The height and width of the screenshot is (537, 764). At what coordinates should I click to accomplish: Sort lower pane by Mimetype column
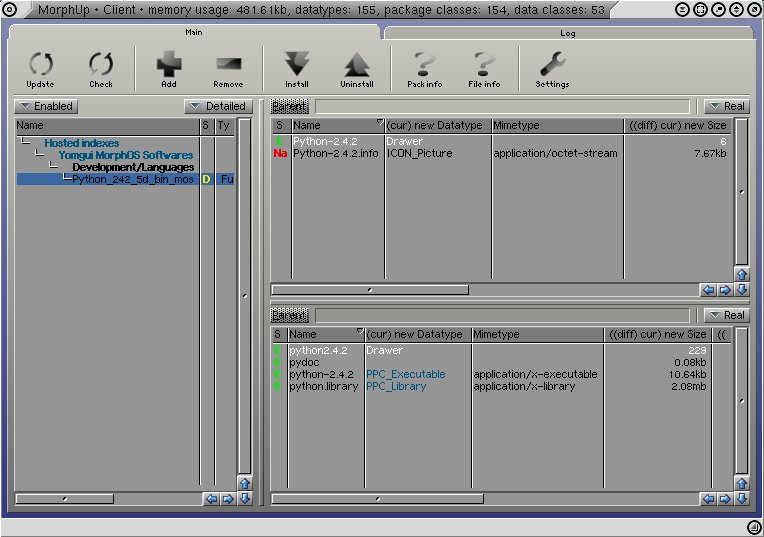tap(537, 334)
